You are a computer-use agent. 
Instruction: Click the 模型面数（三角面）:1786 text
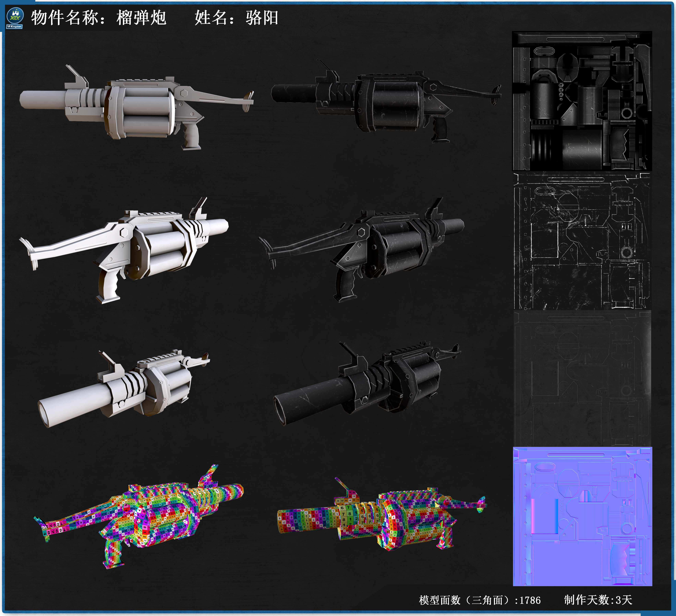(480, 600)
